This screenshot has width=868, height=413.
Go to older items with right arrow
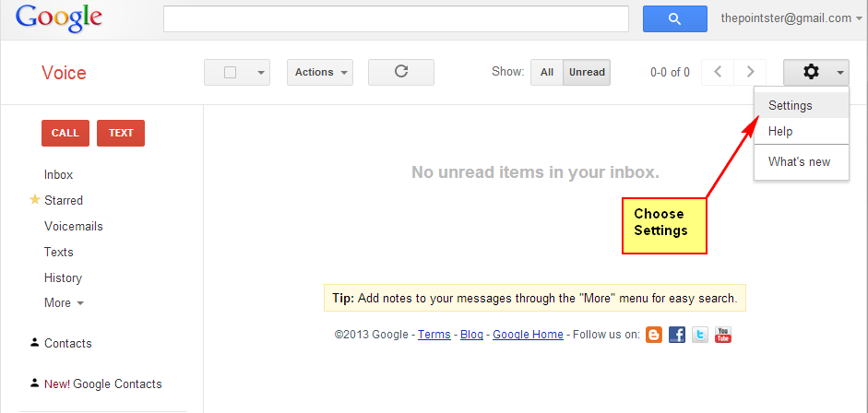[750, 72]
